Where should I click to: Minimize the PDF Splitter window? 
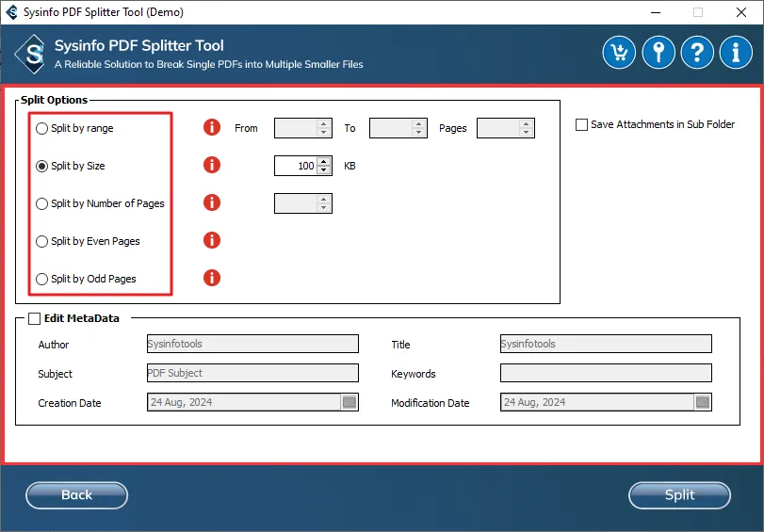[x=656, y=12]
